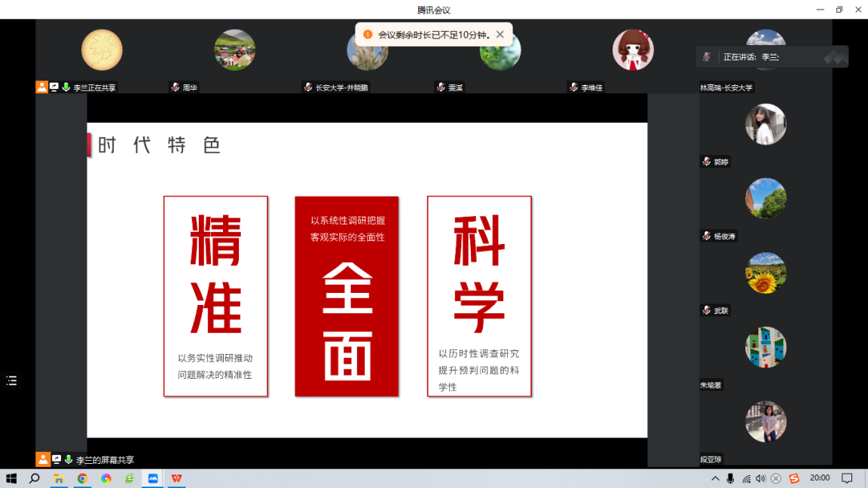The width and height of the screenshot is (868, 488).
Task: Select 李维佳's participant avatar
Action: [x=633, y=50]
